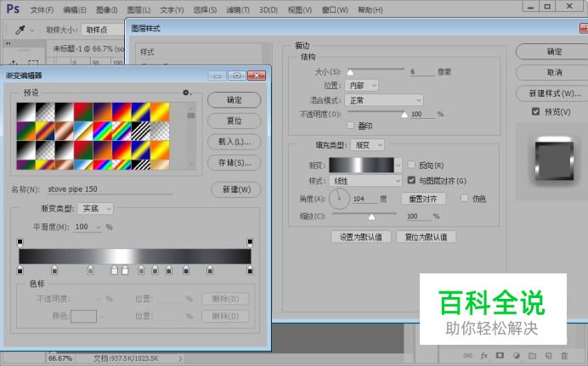
Task: Click the 名称 field containing stove pipe 150
Action: tap(110, 189)
